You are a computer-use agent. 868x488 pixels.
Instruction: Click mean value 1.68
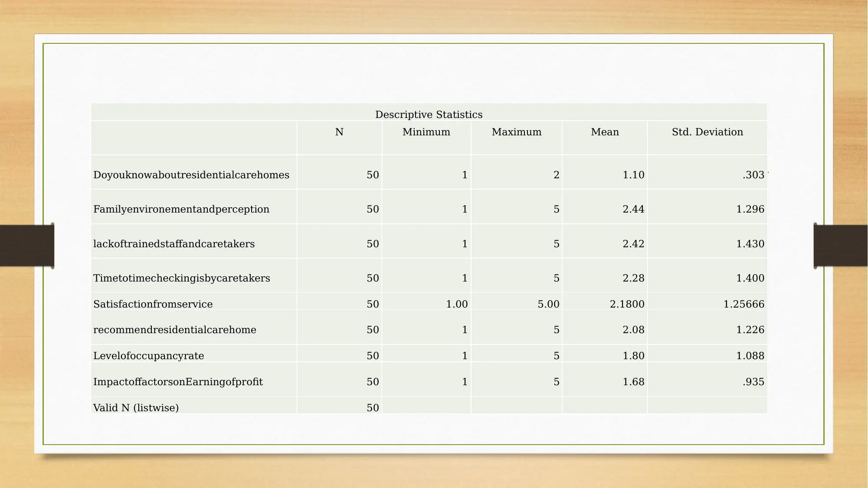coord(633,382)
